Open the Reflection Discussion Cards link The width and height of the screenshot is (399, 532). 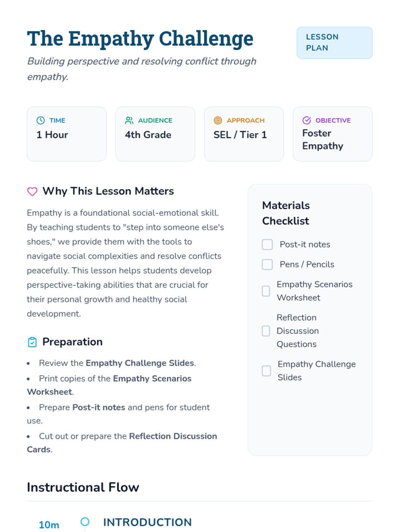(122, 443)
